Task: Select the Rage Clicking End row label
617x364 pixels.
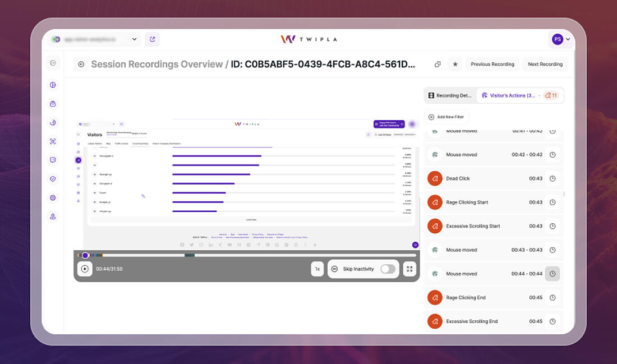Action: (x=466, y=297)
